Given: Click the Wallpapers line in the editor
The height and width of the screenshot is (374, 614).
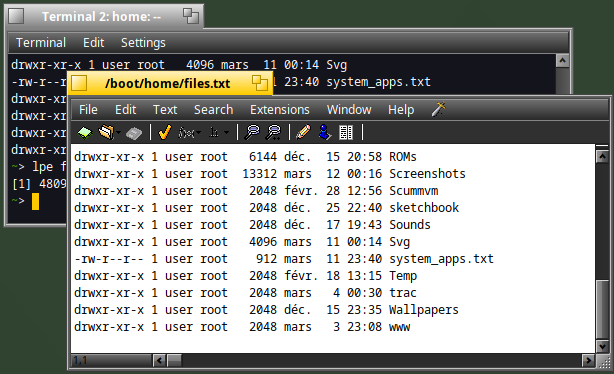Looking at the screenshot, I should (266, 310).
